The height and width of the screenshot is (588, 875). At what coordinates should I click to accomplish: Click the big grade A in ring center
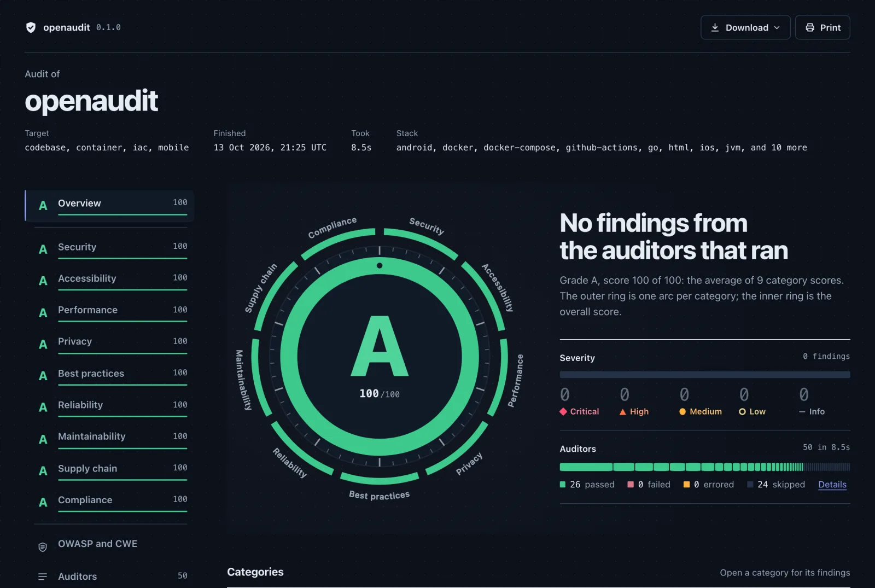(380, 346)
